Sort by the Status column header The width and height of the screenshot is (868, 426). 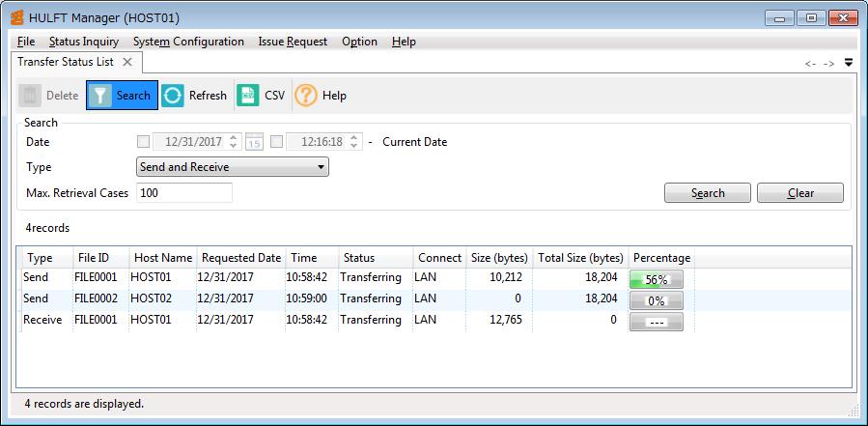tap(376, 258)
